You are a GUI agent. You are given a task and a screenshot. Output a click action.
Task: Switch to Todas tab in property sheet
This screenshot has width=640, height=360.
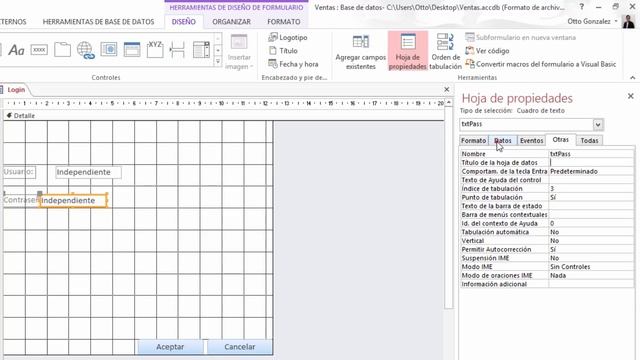tap(589, 140)
